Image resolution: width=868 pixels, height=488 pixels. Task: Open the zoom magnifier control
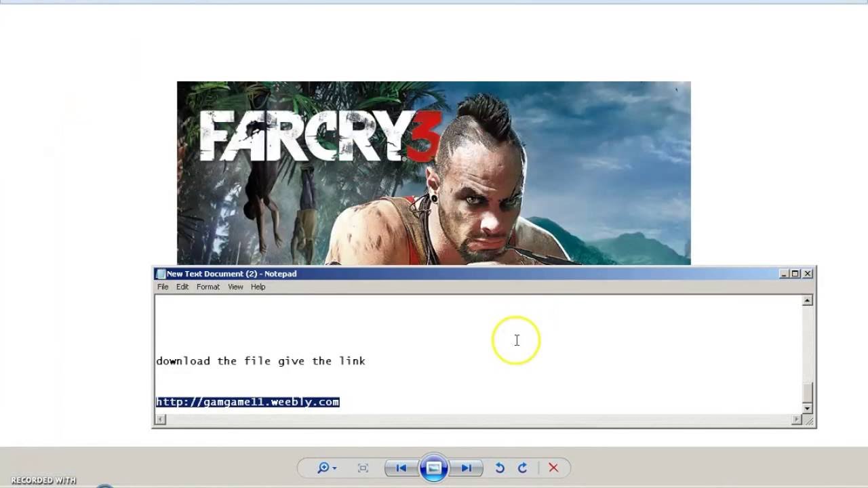[x=323, y=468]
